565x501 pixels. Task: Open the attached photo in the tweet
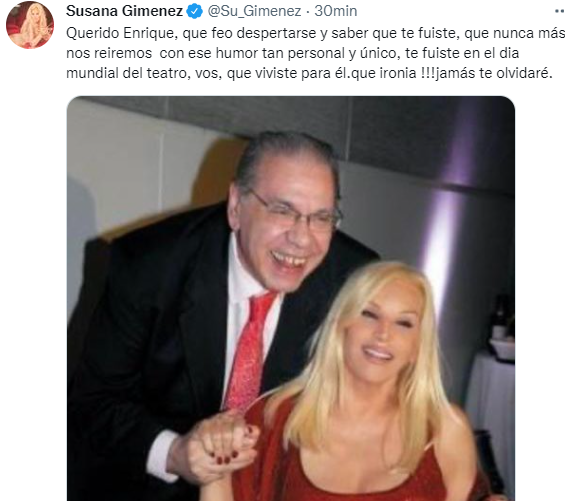[x=291, y=298]
